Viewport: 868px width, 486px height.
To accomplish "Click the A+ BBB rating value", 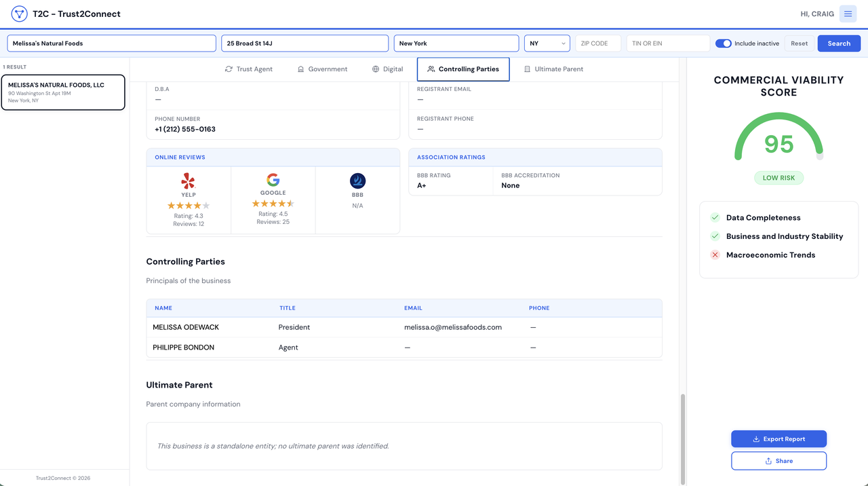I will click(x=422, y=185).
